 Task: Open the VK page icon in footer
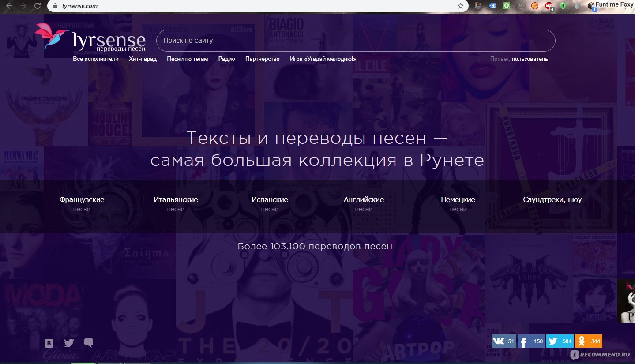click(49, 343)
